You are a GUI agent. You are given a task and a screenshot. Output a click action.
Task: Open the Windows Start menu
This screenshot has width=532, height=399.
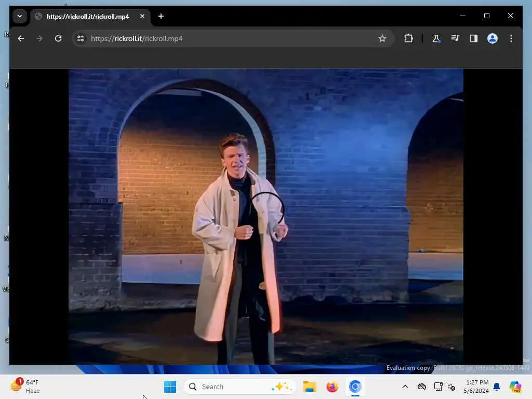point(170,387)
